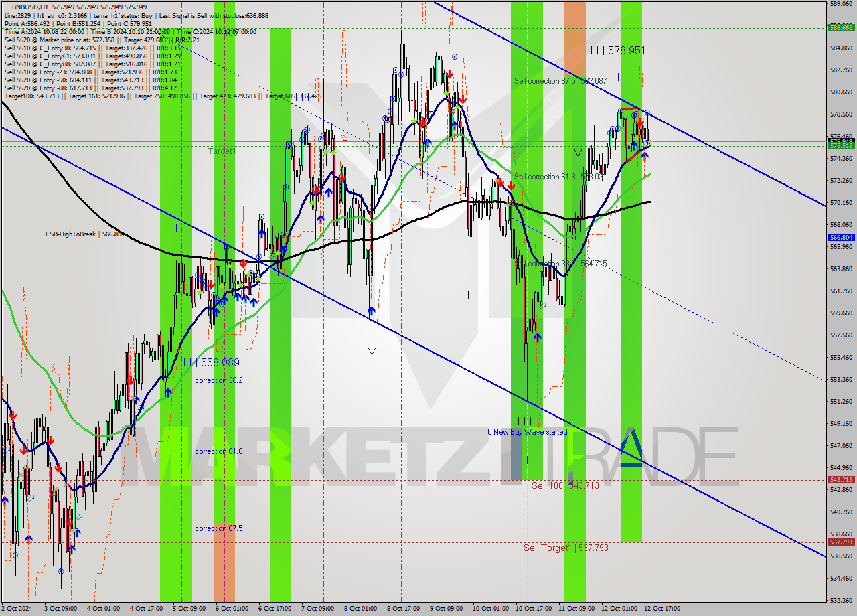Click the 'Target100: 543.713' targets line
857x616 pixels.
[x=163, y=96]
